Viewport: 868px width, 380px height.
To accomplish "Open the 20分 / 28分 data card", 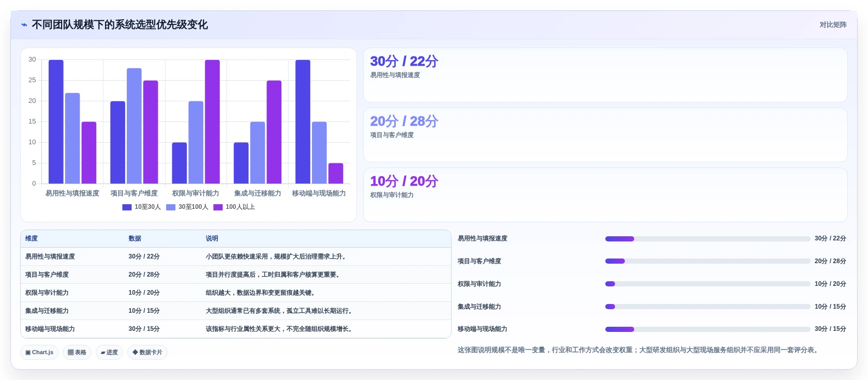I will click(605, 135).
